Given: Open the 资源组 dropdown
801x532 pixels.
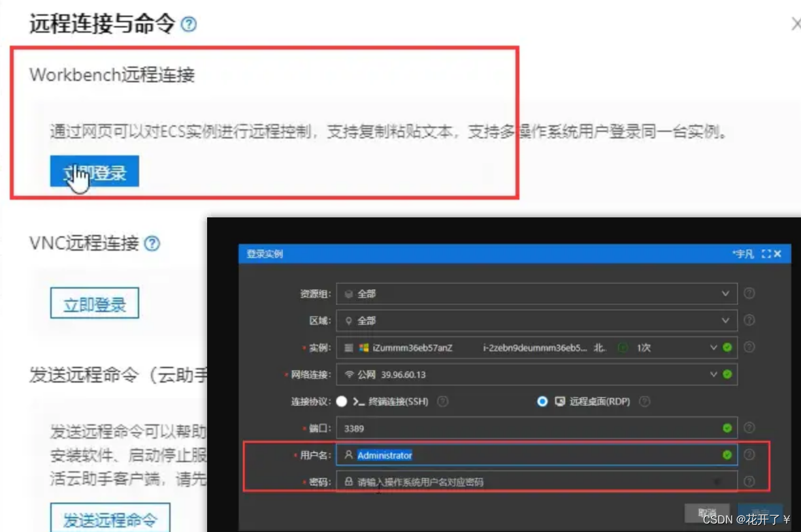Looking at the screenshot, I should pyautogui.click(x=725, y=294).
